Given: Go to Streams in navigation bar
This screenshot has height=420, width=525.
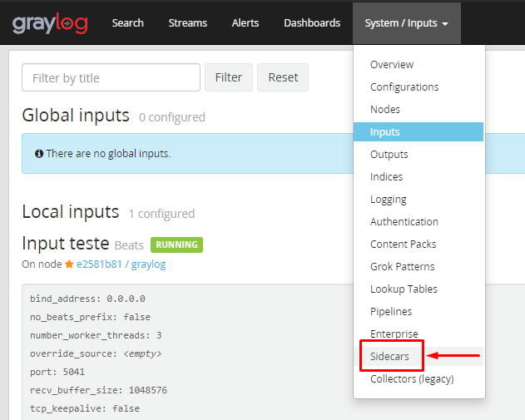Looking at the screenshot, I should click(x=187, y=23).
